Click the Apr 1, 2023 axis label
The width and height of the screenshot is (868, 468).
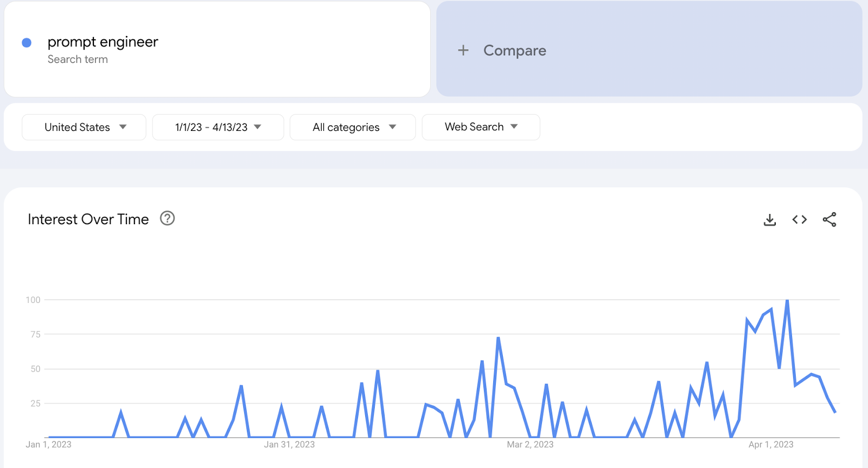point(771,445)
